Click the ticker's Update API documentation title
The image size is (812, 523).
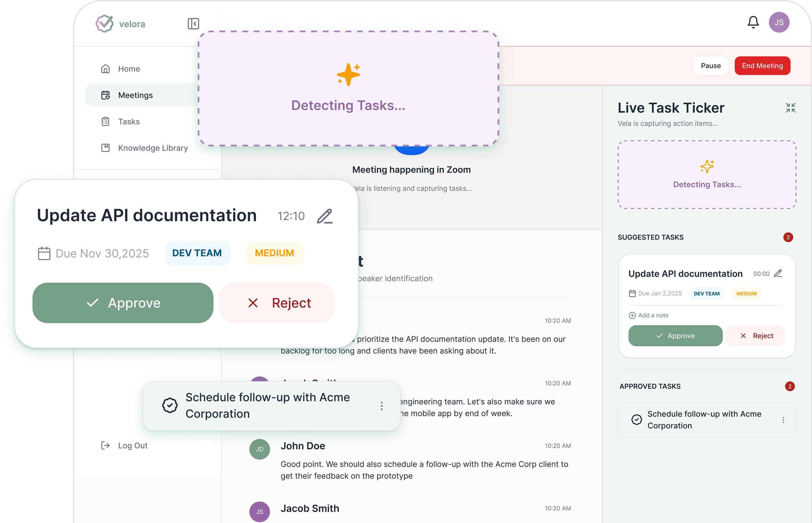pyautogui.click(x=685, y=274)
